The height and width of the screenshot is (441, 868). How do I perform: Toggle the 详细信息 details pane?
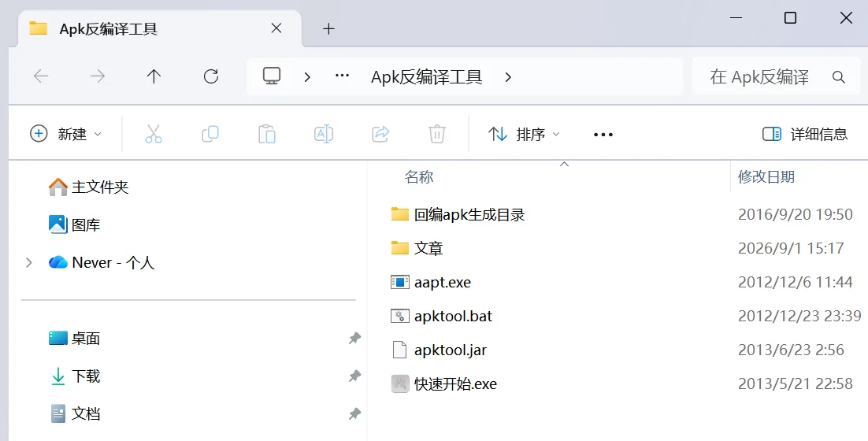[x=804, y=134]
